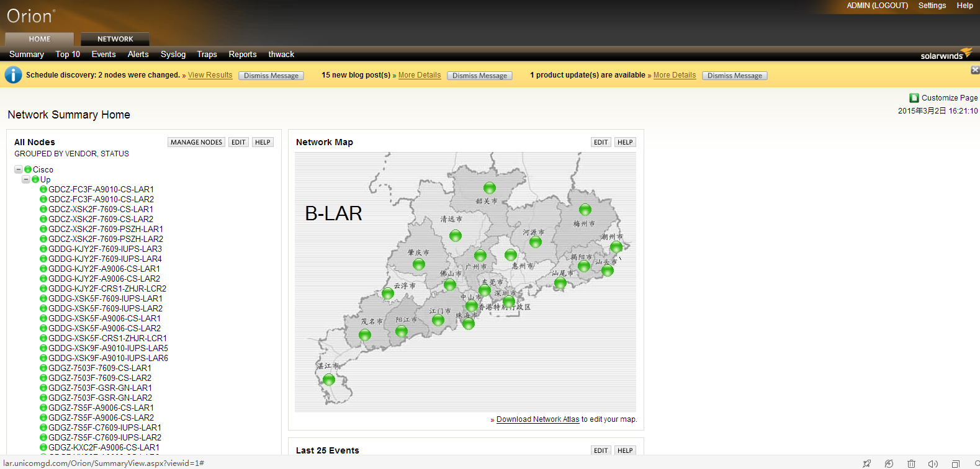Click the Guangzhou (广州市) status node
Image resolution: width=980 pixels, height=469 pixels.
(x=480, y=256)
